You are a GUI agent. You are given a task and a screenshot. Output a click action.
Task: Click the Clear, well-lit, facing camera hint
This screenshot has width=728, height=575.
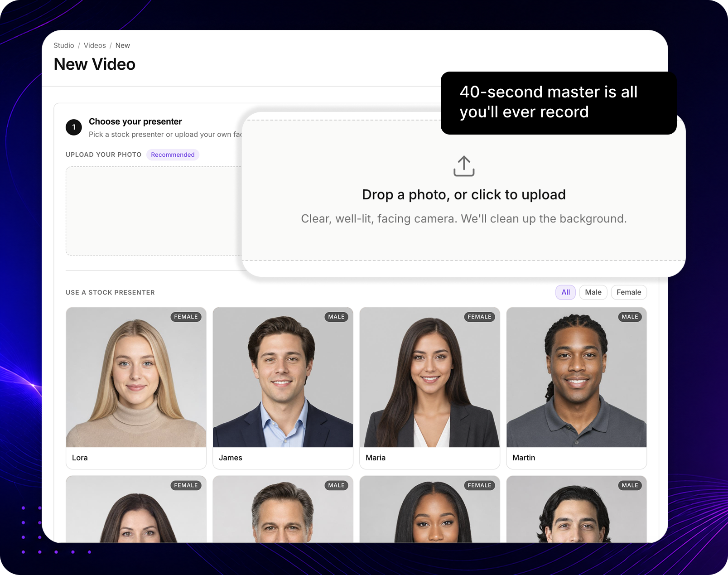click(464, 219)
